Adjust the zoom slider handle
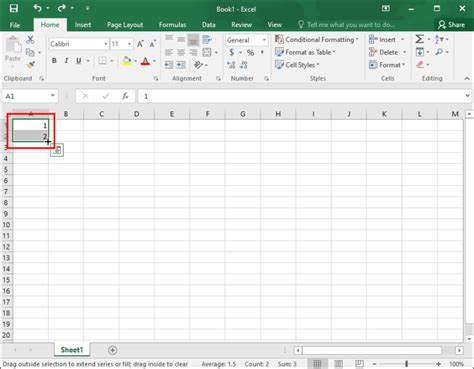The height and width of the screenshot is (369, 474). point(407,364)
